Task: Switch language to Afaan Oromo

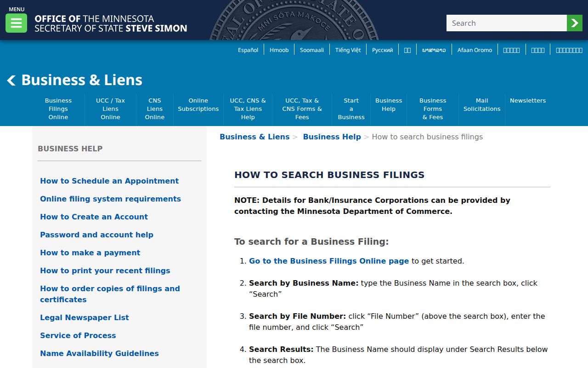Action: 475,50
